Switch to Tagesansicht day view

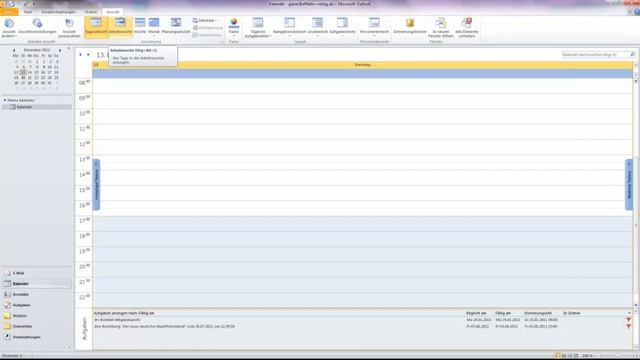pos(96,28)
